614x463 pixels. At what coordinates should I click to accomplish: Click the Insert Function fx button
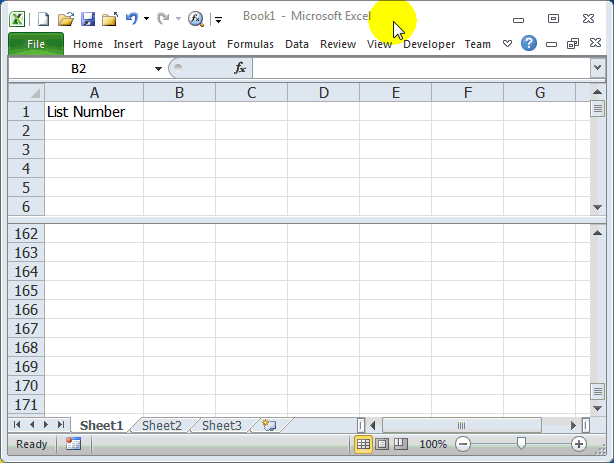(240, 68)
